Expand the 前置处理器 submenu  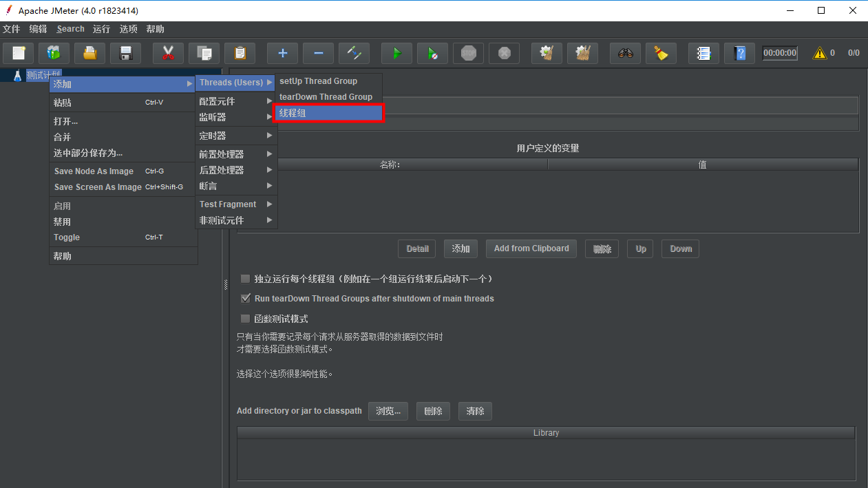(236, 154)
